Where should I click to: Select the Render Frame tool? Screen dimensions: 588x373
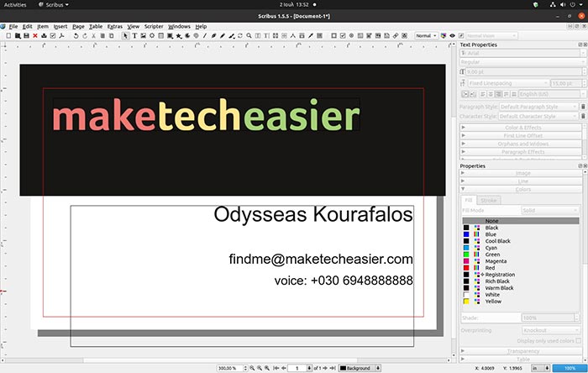152,35
